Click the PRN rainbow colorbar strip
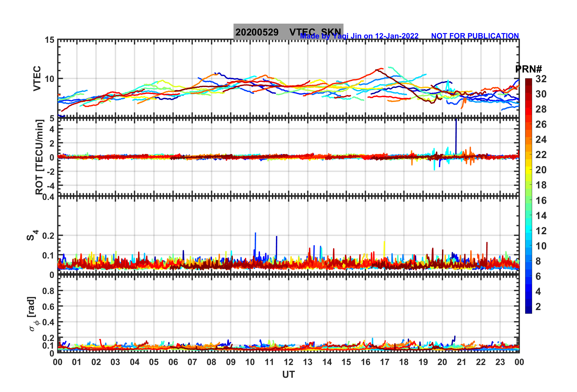 [528, 196]
